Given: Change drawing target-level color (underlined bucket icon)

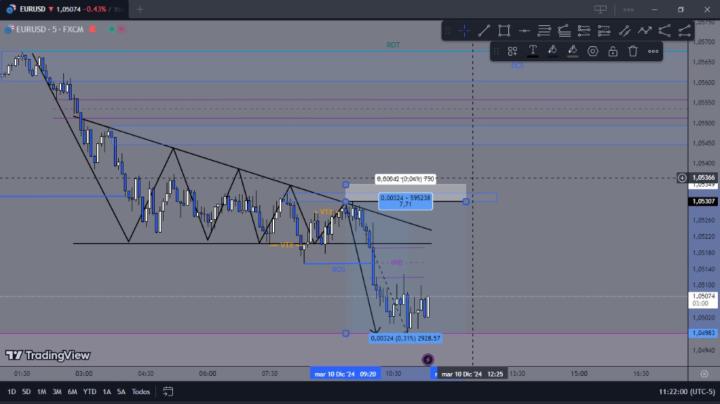Looking at the screenshot, I should click(x=573, y=51).
